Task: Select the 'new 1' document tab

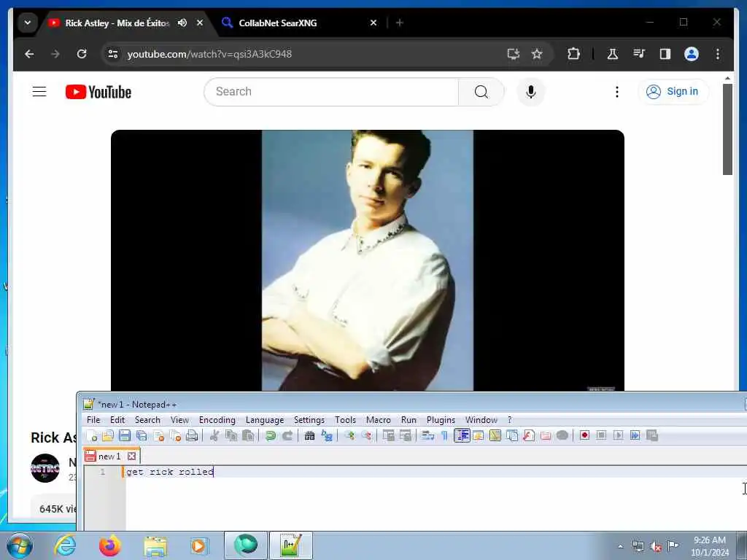Action: click(109, 456)
